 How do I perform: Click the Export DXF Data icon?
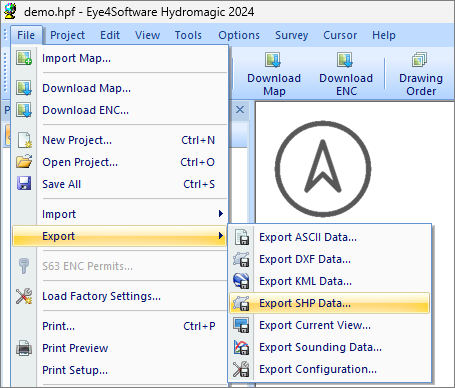[x=241, y=259]
